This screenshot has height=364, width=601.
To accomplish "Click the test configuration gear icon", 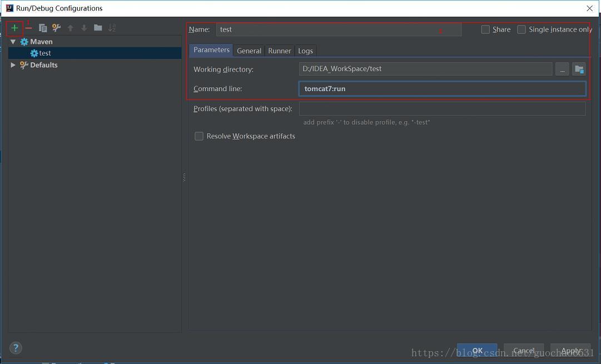I will point(34,53).
